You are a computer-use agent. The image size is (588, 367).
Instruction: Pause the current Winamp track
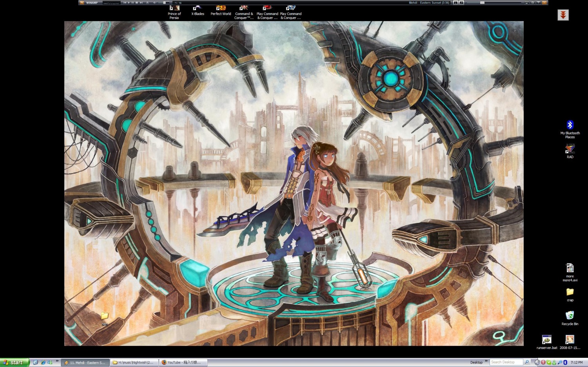pyautogui.click(x=132, y=3)
